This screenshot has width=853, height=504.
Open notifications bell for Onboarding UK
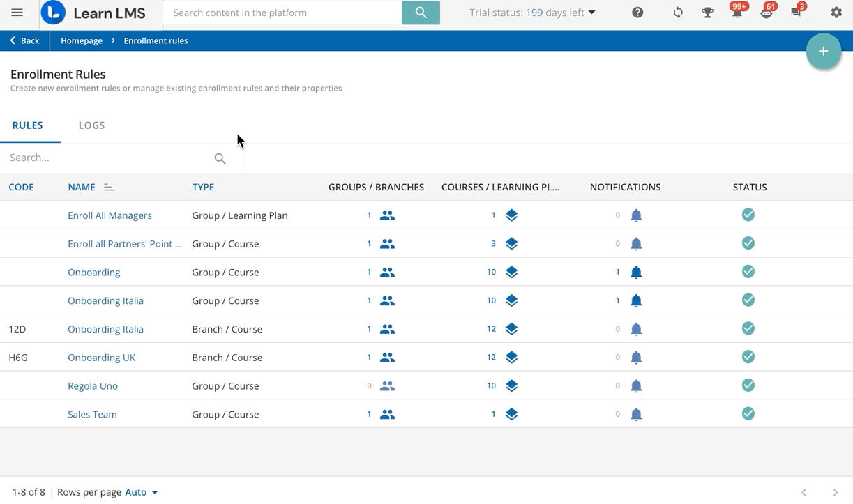coord(636,358)
